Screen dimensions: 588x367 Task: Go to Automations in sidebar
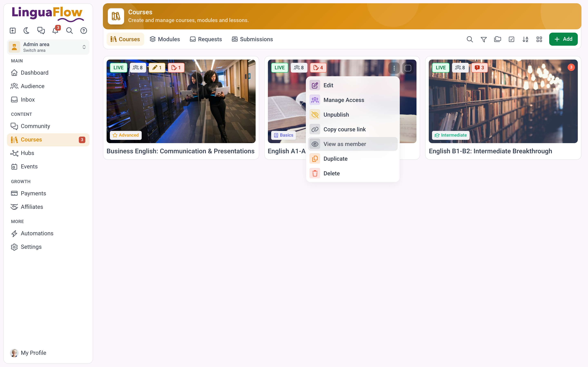[37, 233]
